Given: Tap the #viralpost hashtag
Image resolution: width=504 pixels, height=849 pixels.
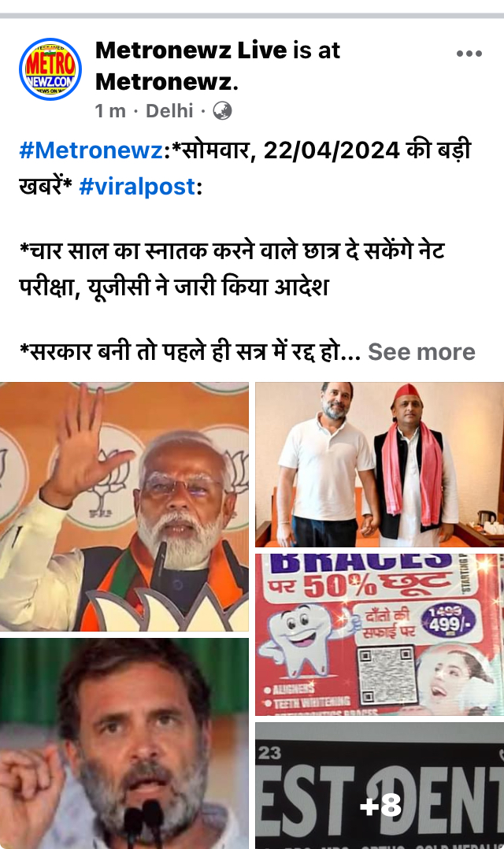Looking at the screenshot, I should point(137,187).
